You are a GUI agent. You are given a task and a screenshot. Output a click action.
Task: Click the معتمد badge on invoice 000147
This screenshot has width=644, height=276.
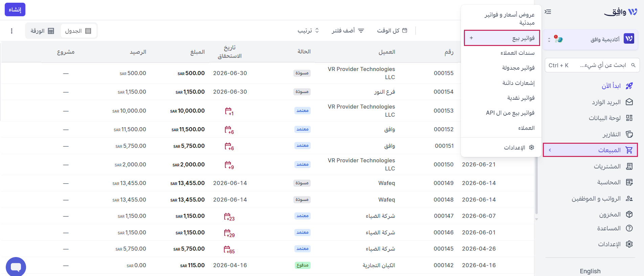pyautogui.click(x=303, y=216)
